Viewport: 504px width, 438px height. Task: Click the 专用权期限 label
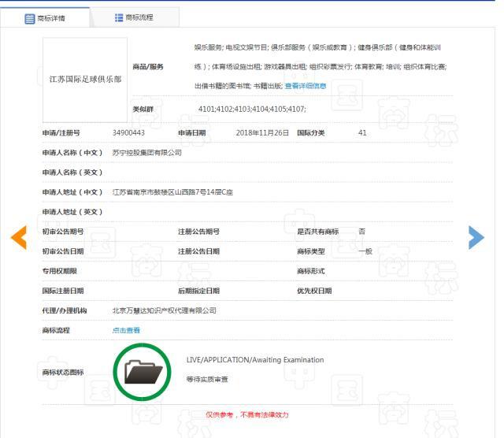tap(60, 271)
